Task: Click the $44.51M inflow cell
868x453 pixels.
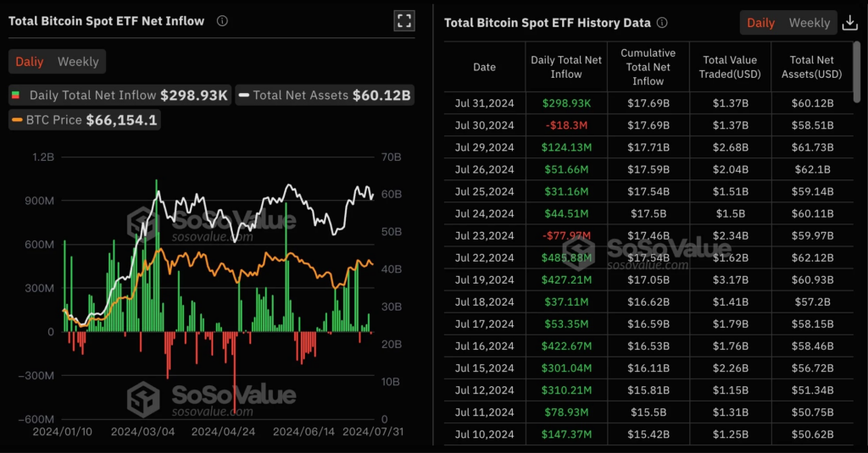Action: click(x=566, y=213)
